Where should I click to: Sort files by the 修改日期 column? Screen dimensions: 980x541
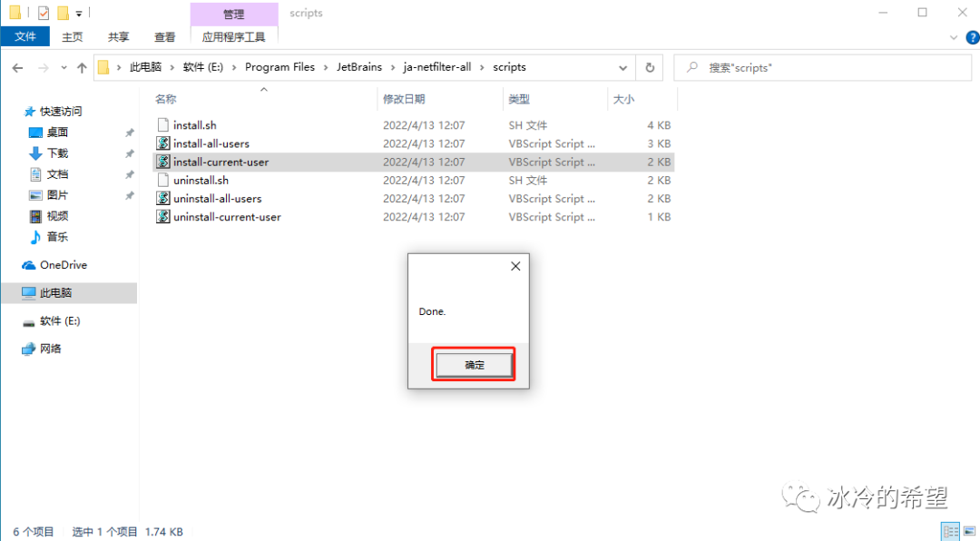coord(404,99)
